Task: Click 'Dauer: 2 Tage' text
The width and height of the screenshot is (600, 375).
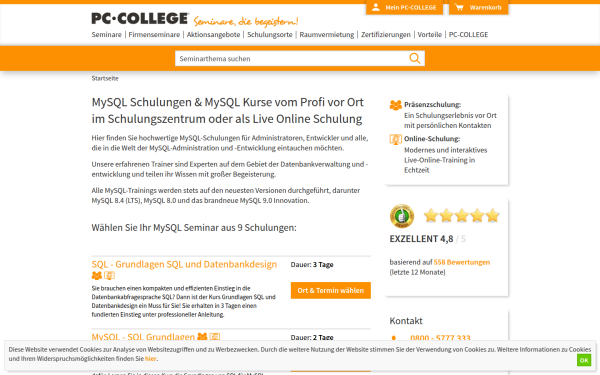Action: 312,338
